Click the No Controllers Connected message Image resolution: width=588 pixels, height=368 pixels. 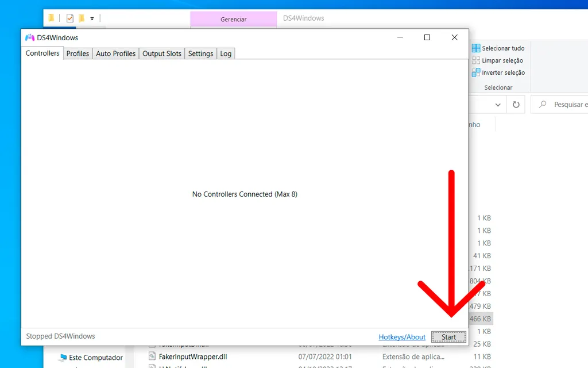click(245, 194)
